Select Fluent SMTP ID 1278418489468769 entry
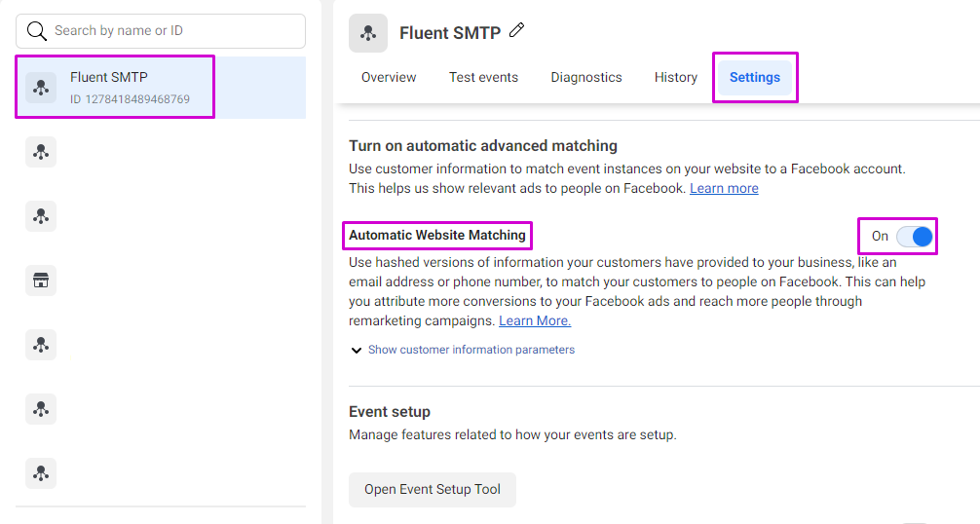Screen dimensions: 980x524 161,88
